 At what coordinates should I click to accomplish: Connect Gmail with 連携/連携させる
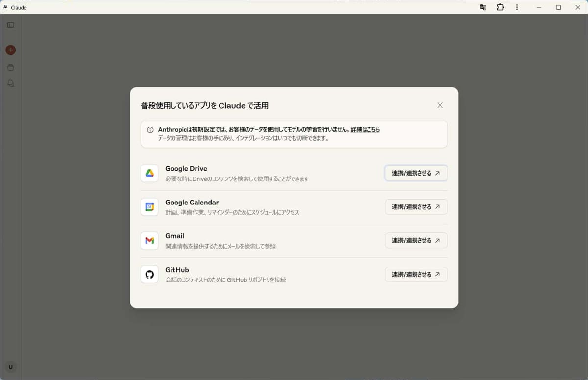(x=416, y=240)
